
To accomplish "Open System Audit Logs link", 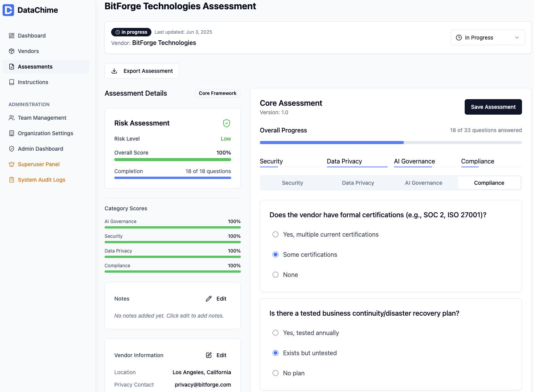I will (46, 180).
